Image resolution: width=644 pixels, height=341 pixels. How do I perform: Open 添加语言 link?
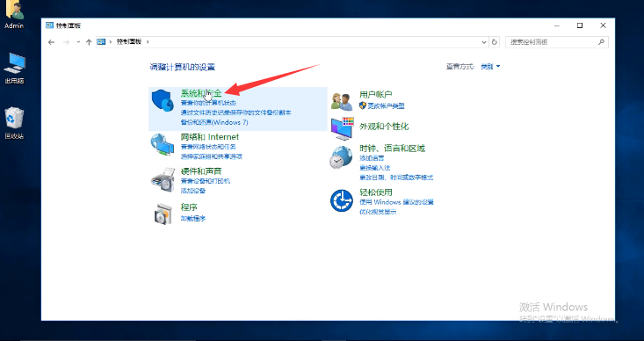click(x=372, y=158)
